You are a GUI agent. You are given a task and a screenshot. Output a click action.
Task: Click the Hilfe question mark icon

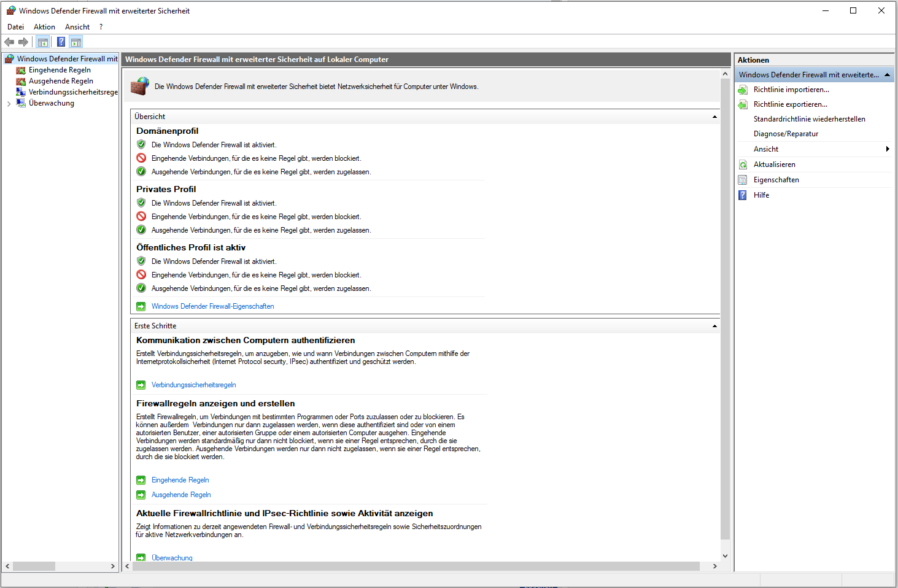(743, 195)
